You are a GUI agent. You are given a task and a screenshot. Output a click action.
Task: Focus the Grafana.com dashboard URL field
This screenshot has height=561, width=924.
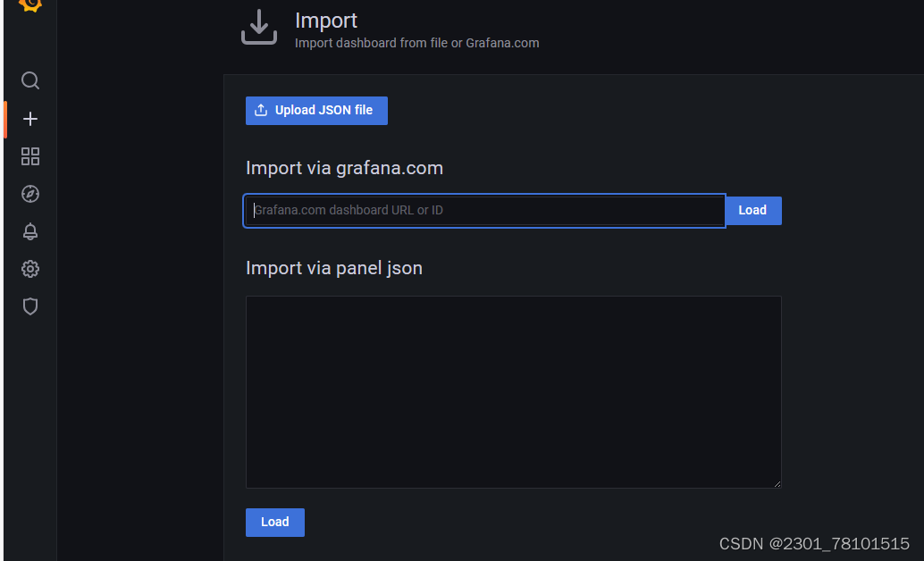[483, 210]
